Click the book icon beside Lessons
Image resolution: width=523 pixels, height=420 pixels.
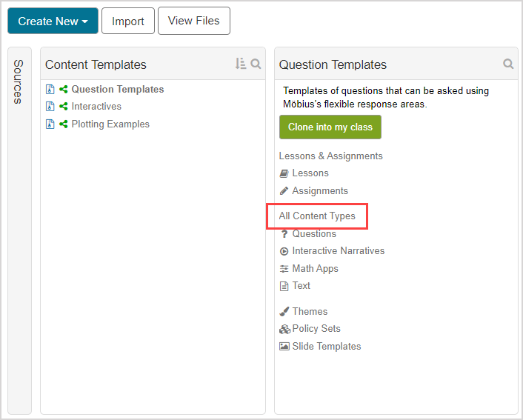pos(284,173)
